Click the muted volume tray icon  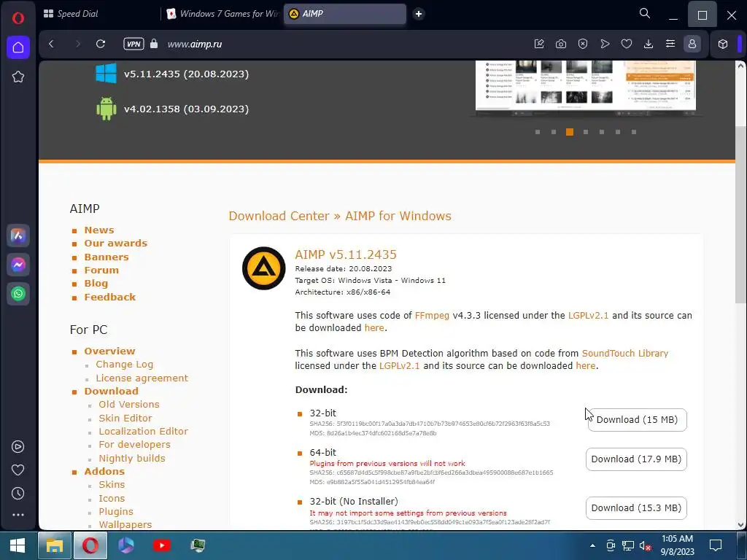[646, 545]
